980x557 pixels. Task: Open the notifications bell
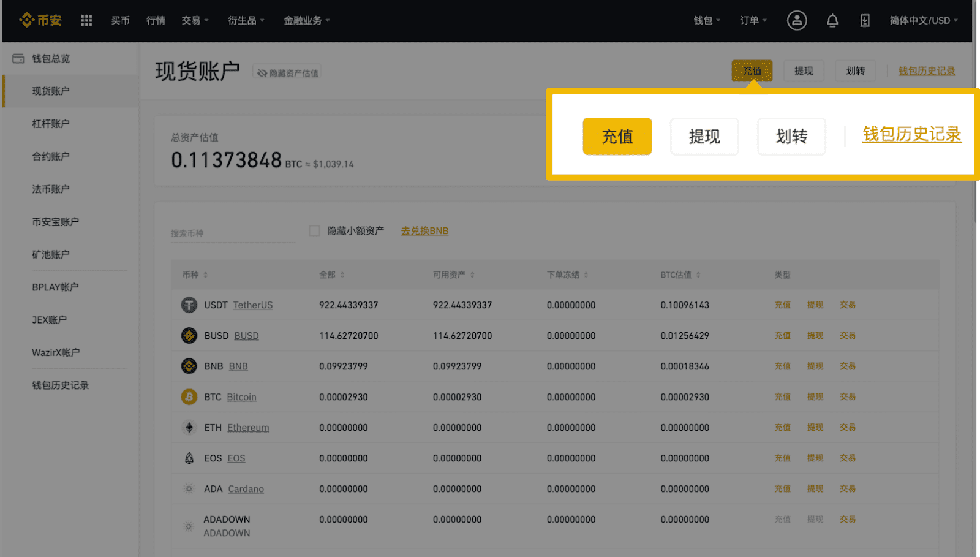coord(832,21)
